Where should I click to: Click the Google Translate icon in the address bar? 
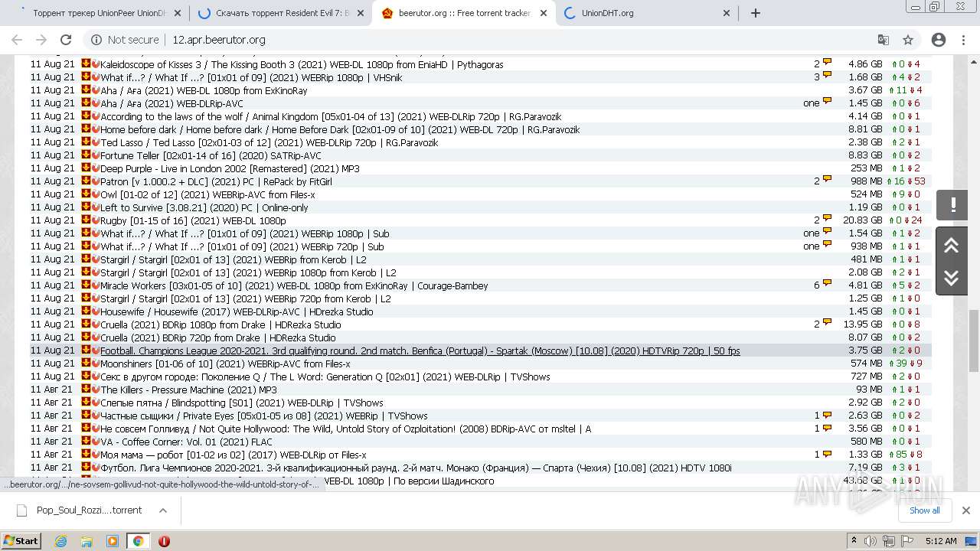click(883, 40)
